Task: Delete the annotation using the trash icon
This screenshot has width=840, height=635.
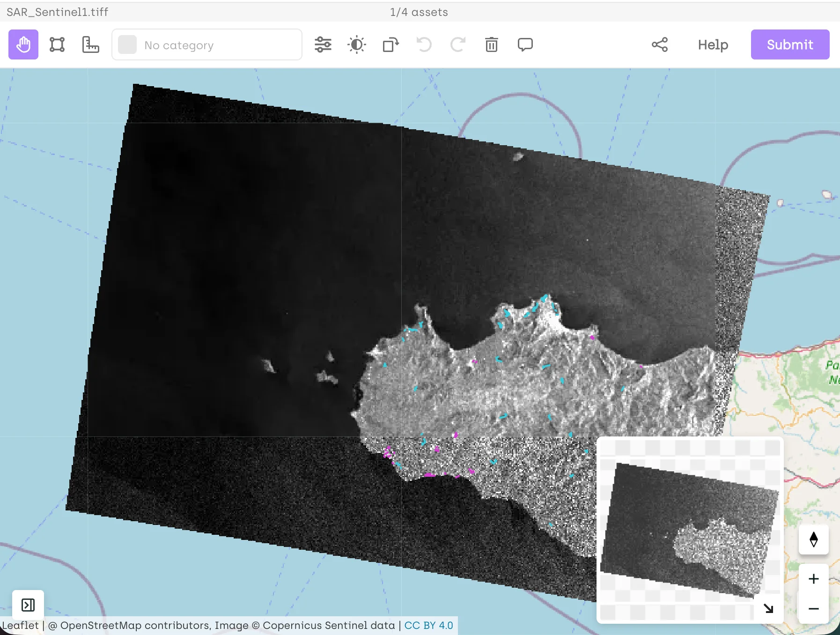Action: 491,44
